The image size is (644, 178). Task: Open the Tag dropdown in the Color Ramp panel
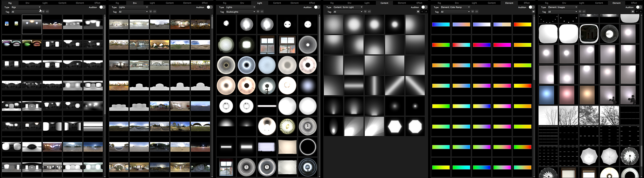455,12
